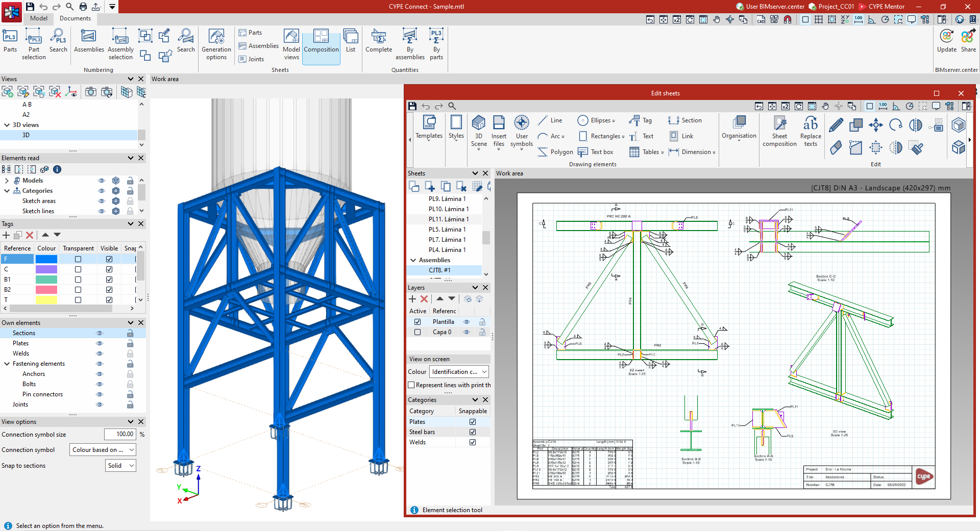Viewport: 980px width, 531px height.
Task: Click the Composition button in Sheets group
Action: 321,45
